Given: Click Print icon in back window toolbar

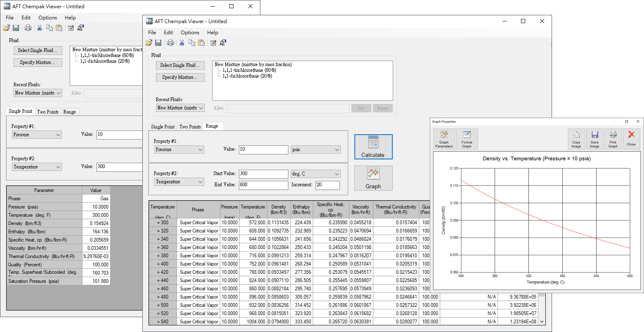Looking at the screenshot, I should [x=28, y=28].
